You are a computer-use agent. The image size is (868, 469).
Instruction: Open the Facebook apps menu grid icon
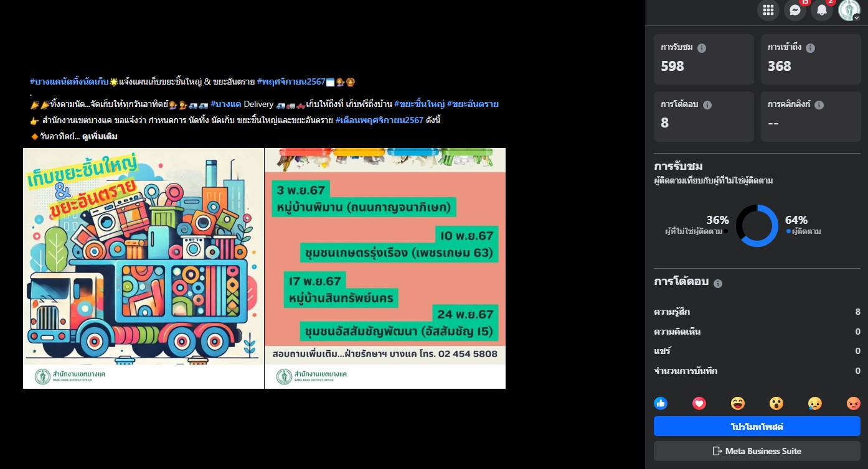(x=768, y=10)
